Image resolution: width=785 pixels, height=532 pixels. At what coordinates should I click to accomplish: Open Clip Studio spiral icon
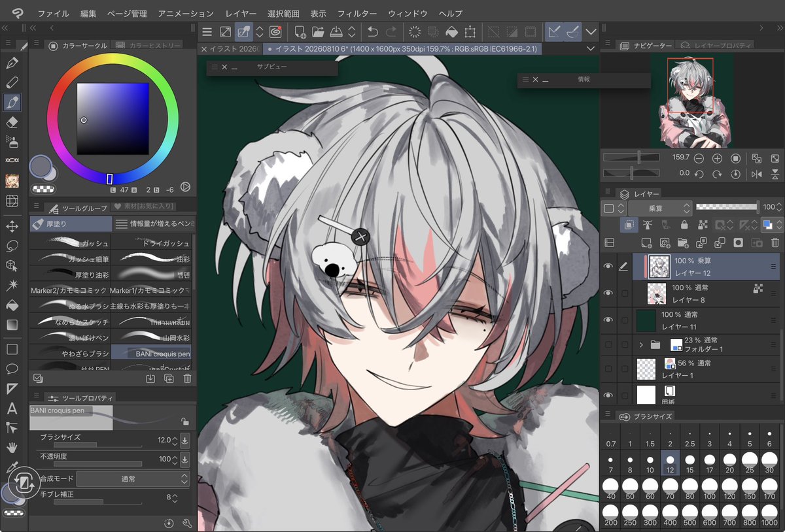pos(275,31)
